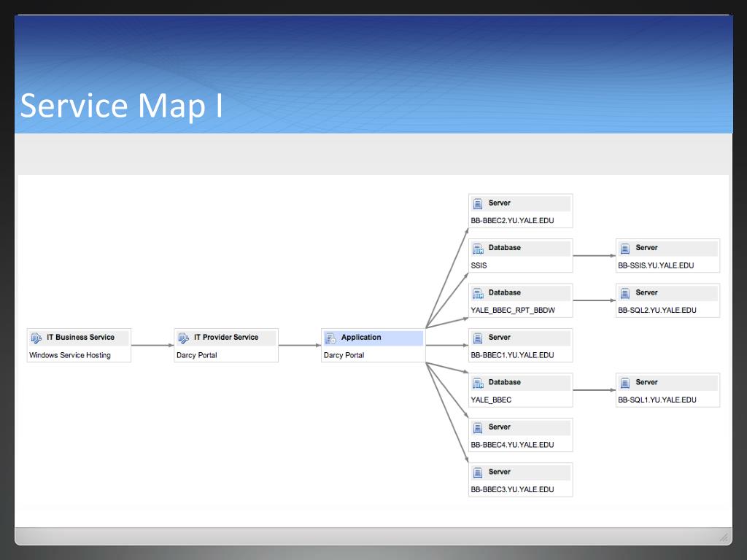Click 'Server' header above BB-BBEC4.YU.YALE.EDU
The height and width of the screenshot is (560, 747).
coord(499,427)
